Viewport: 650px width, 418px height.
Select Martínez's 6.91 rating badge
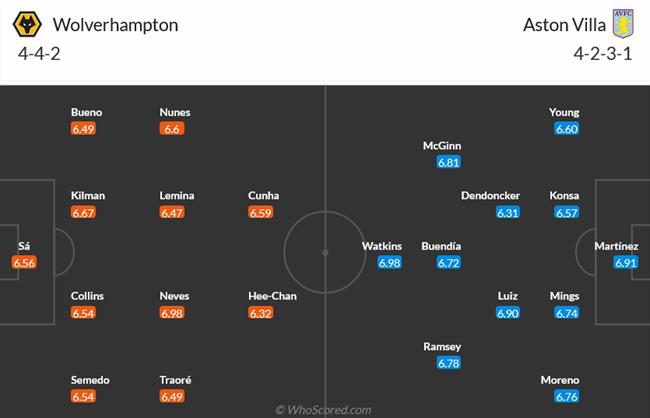coord(626,263)
